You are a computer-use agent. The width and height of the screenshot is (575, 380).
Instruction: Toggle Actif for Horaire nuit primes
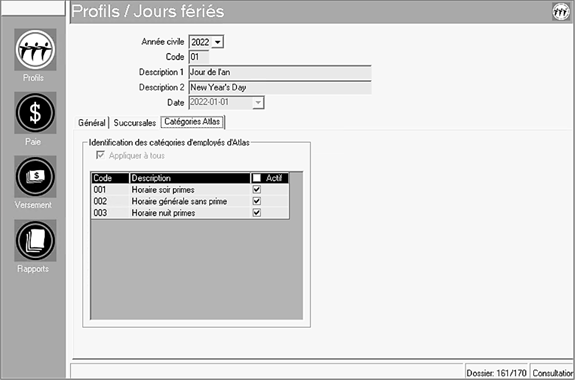coord(257,213)
